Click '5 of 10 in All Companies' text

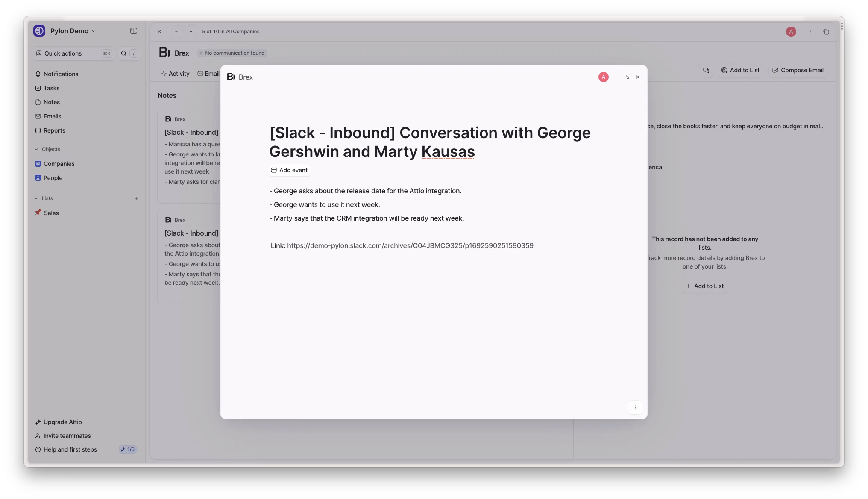(231, 32)
